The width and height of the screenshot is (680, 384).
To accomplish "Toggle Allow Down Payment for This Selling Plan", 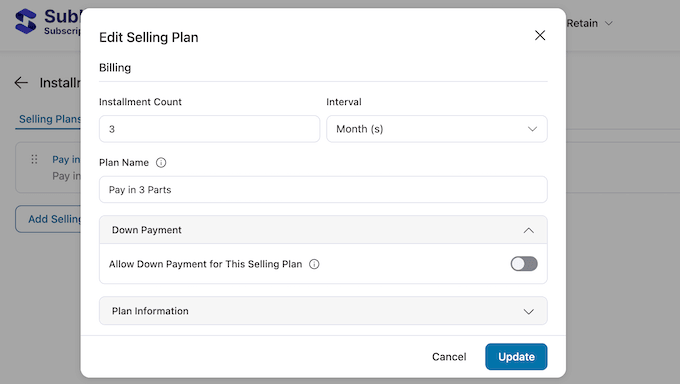I will [x=524, y=264].
